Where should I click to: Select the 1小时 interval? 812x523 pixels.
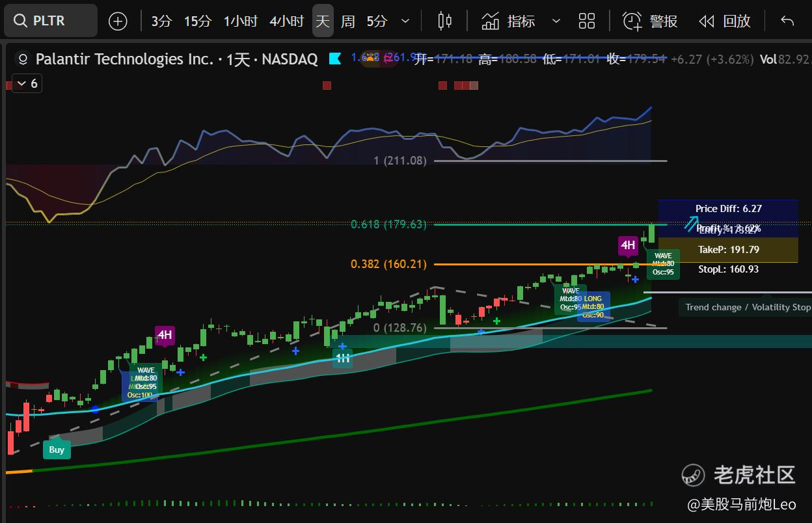tap(241, 21)
